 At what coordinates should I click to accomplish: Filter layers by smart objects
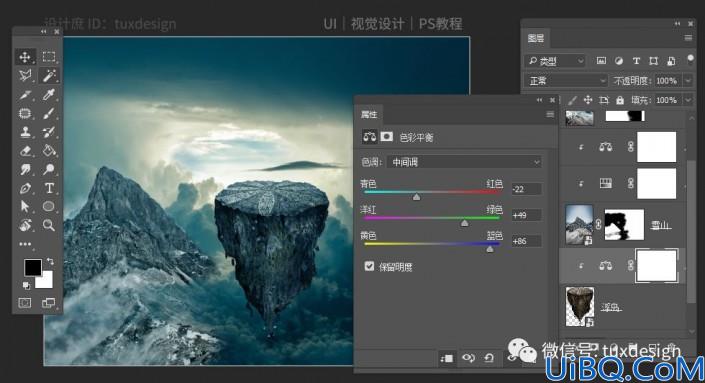coord(671,61)
